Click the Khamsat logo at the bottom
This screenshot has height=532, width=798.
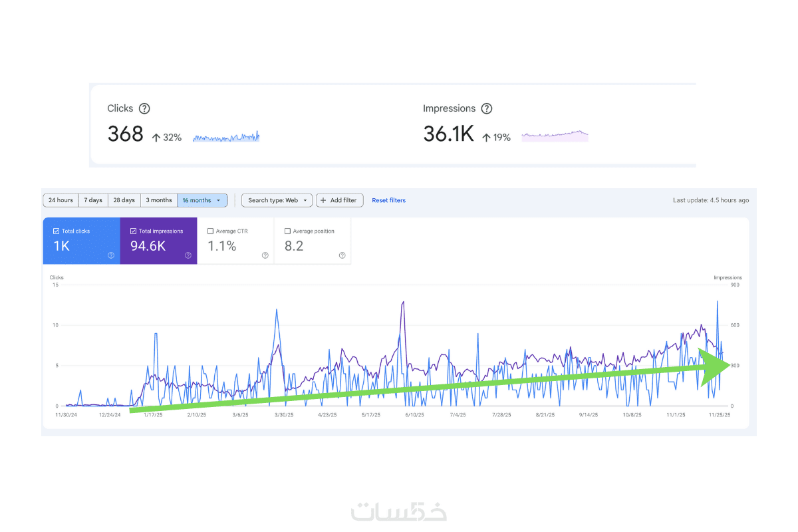pos(399,511)
